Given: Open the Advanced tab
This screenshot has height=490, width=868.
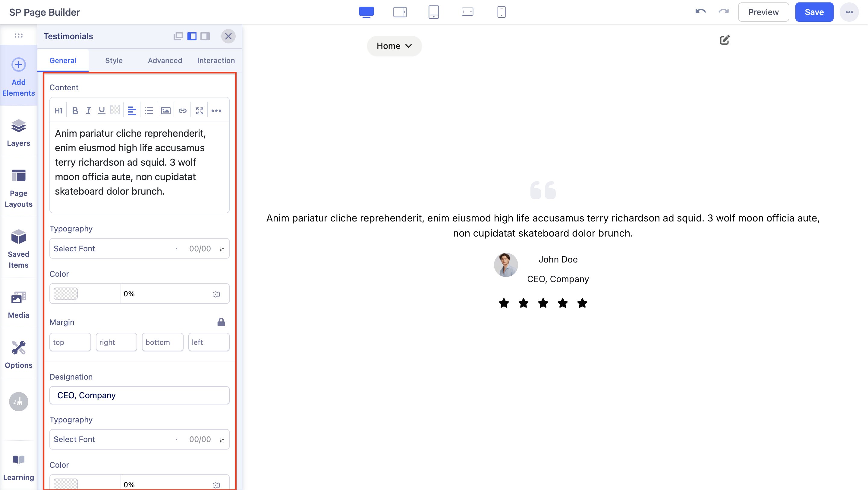Looking at the screenshot, I should pos(165,60).
